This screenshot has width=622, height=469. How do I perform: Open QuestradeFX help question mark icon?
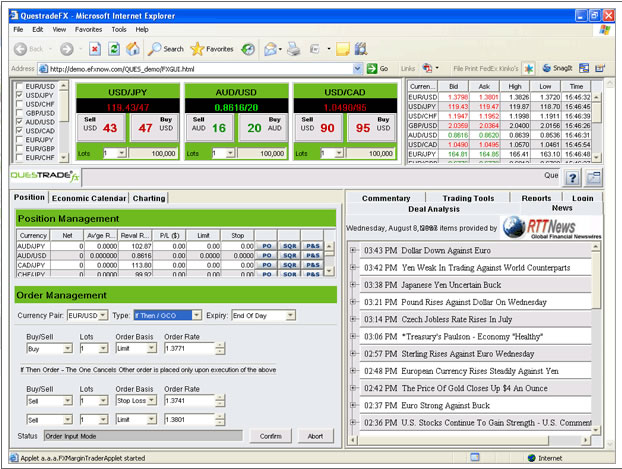coord(572,178)
